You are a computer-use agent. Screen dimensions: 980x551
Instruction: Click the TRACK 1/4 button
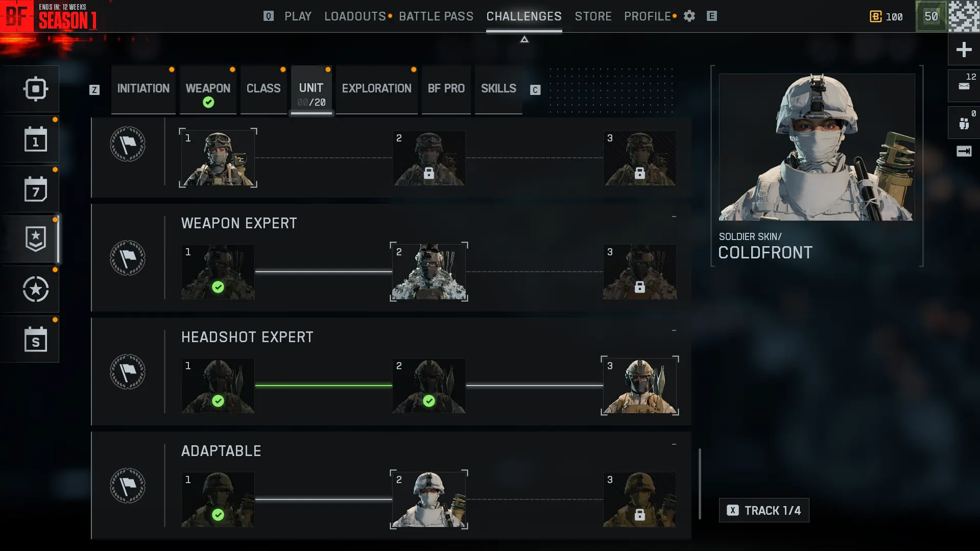[764, 510]
